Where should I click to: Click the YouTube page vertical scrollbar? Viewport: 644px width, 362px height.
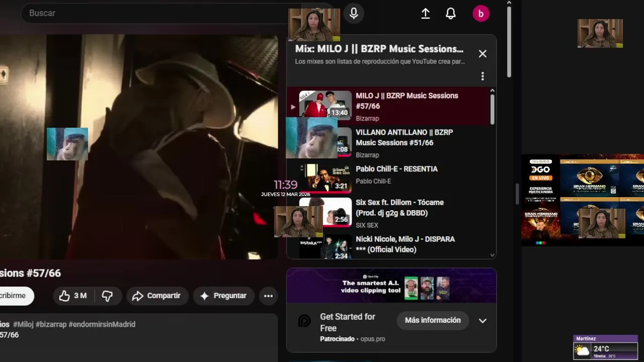(x=509, y=41)
